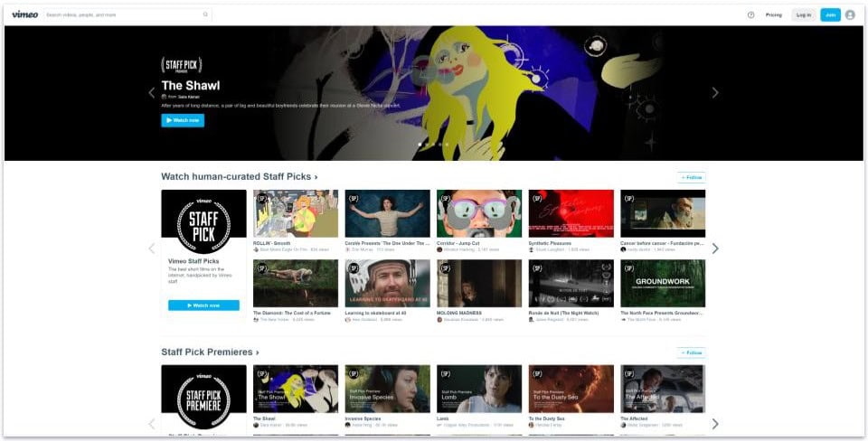
Task: Open the MOLOING MADNESS thumbnail
Action: 479,283
